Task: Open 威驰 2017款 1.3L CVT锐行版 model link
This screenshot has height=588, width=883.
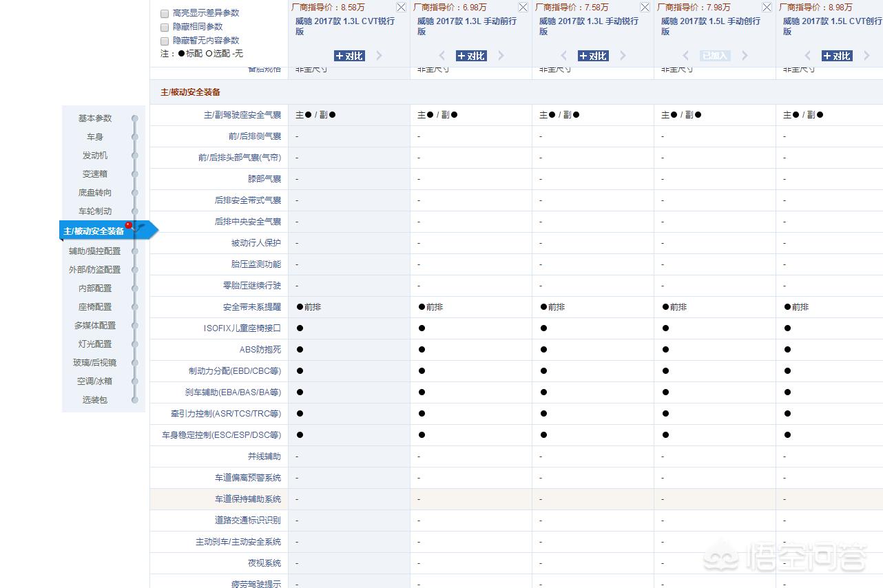Action: 345,26
